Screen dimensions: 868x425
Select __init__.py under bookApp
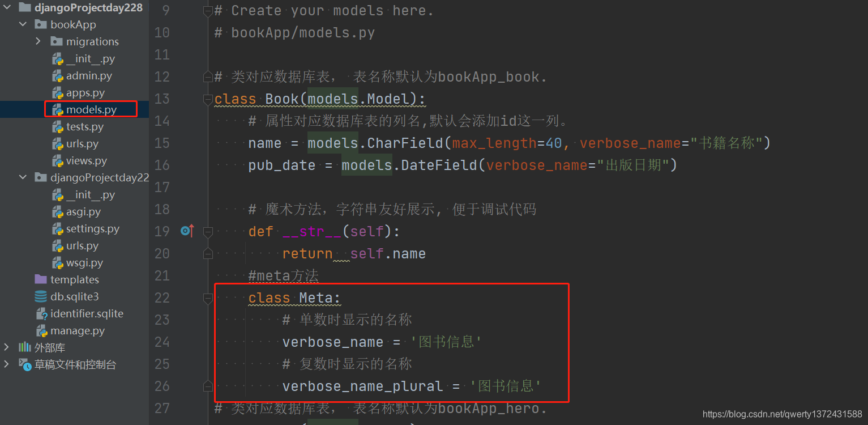(91, 58)
